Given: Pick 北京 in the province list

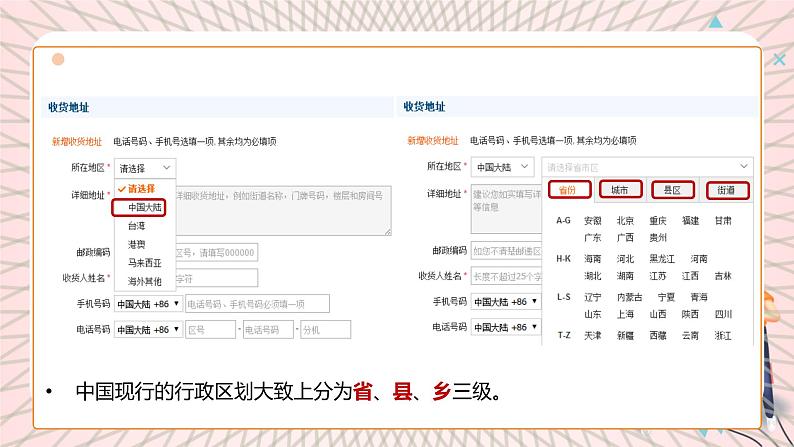Looking at the screenshot, I should 625,221.
